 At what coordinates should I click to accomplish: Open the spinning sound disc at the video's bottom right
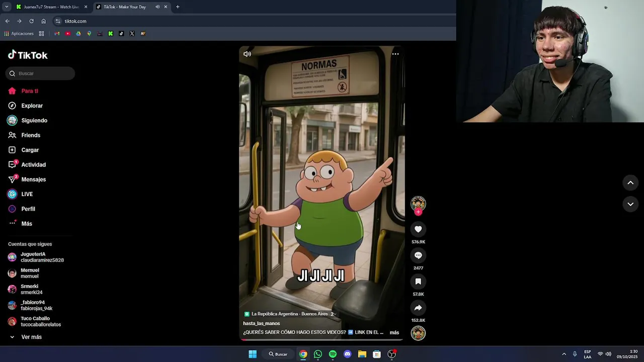(x=418, y=333)
